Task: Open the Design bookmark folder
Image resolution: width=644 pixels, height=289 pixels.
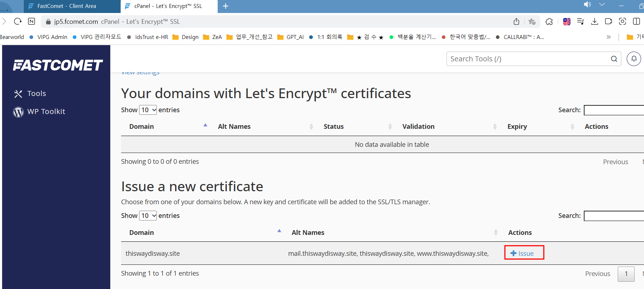Action: 186,37
